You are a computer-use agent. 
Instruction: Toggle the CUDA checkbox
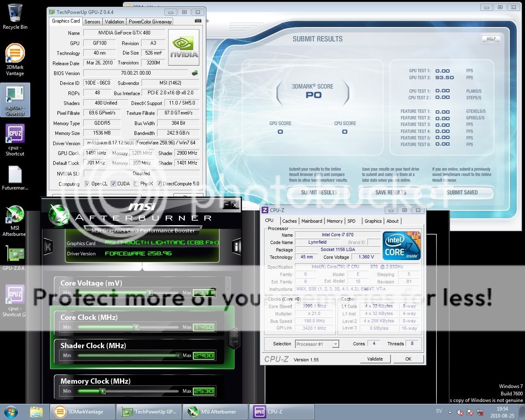[113, 184]
